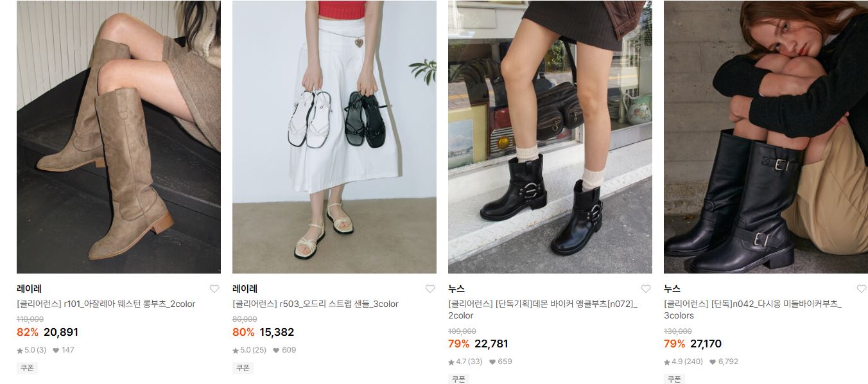Open the beige western long boots photo

[119, 137]
